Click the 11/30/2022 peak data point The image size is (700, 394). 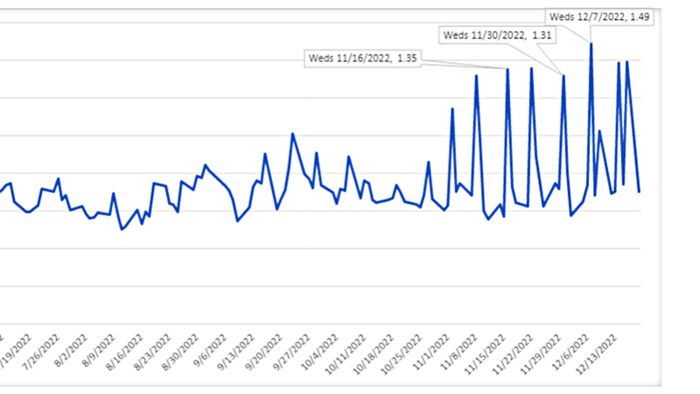pyautogui.click(x=564, y=76)
